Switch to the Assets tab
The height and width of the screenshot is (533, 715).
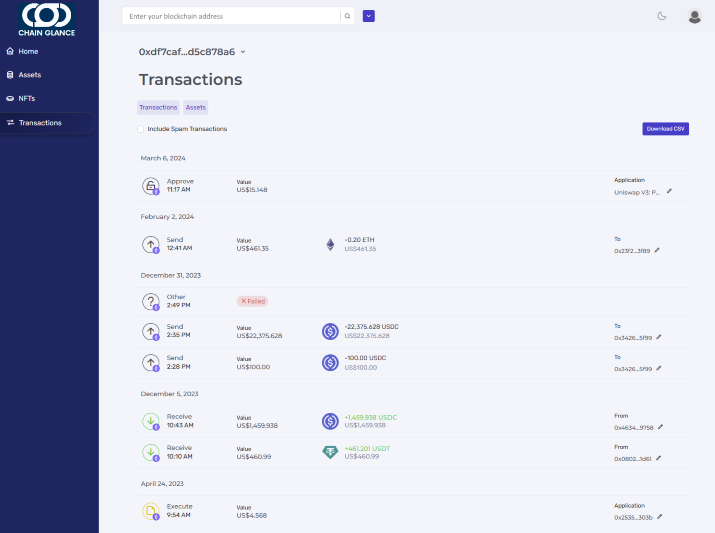pyautogui.click(x=196, y=107)
